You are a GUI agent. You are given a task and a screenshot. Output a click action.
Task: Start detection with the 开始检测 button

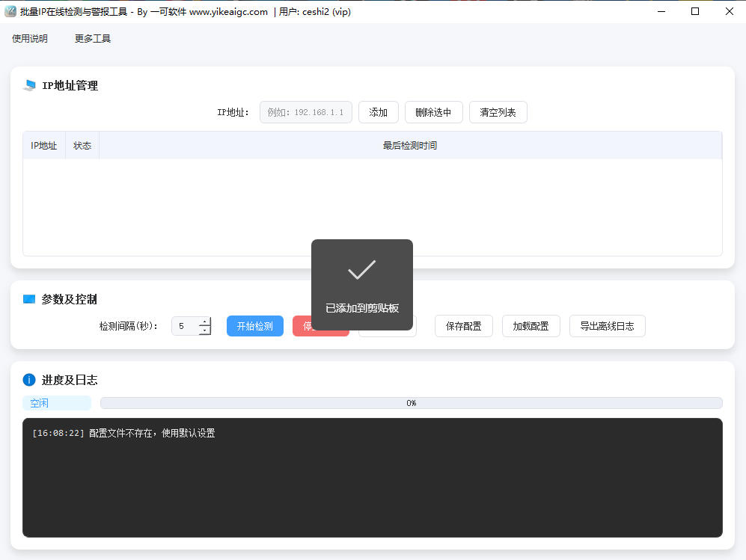pos(254,325)
